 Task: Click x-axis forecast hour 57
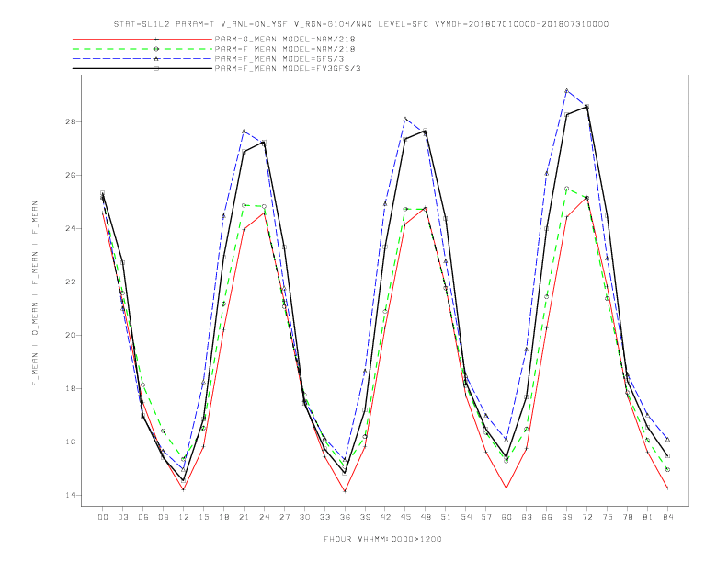tap(486, 517)
